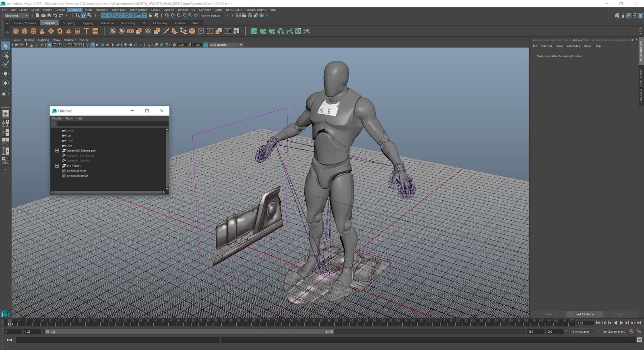Screen dimensions: 644x350
Task: Choose the Scale tool in toolbox
Action: [x=6, y=93]
